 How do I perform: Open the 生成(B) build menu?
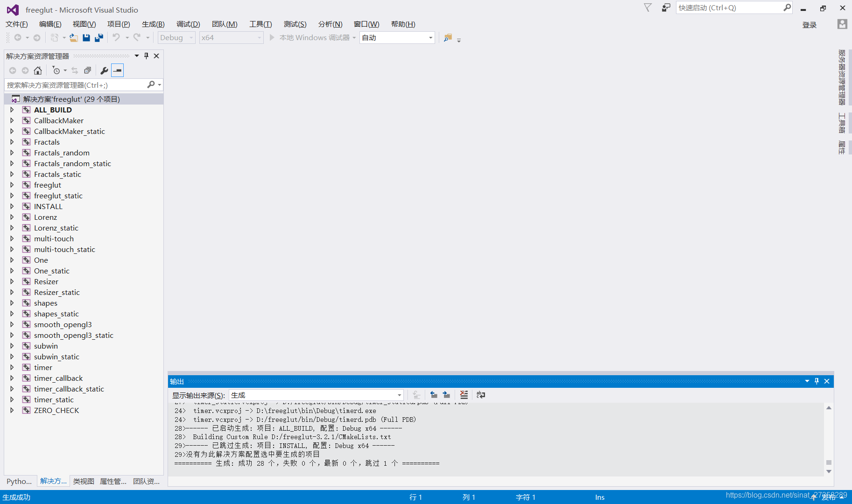(153, 24)
